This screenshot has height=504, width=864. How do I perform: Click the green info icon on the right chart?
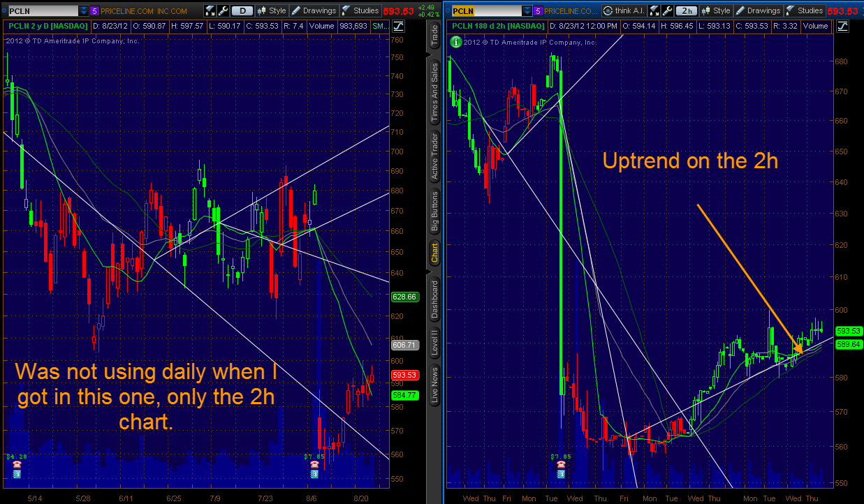tap(457, 42)
